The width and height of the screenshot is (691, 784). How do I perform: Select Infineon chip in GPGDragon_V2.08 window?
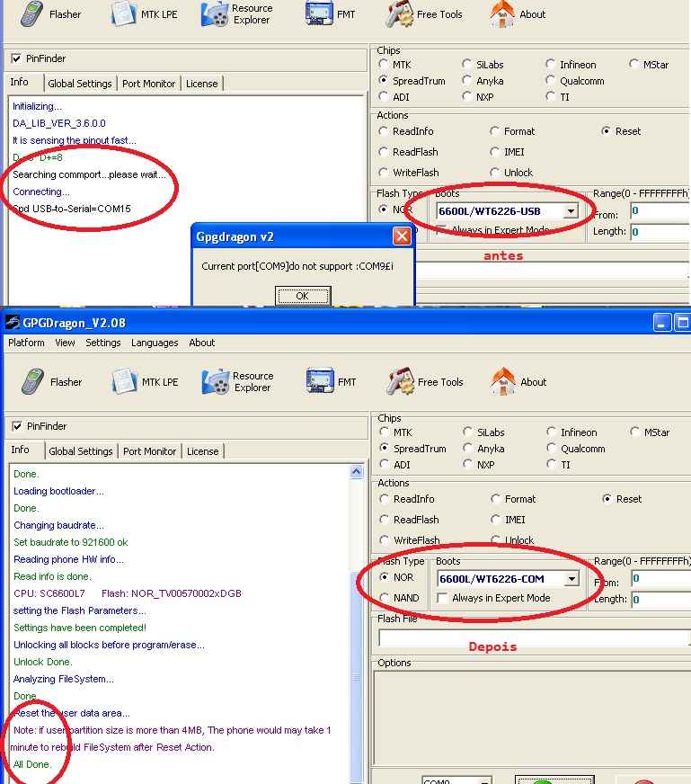tap(552, 432)
